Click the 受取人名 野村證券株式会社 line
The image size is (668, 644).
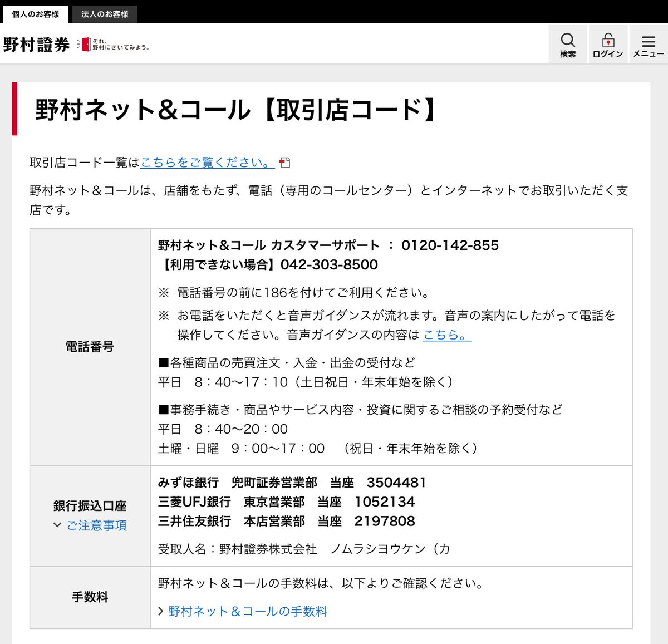[x=304, y=549]
